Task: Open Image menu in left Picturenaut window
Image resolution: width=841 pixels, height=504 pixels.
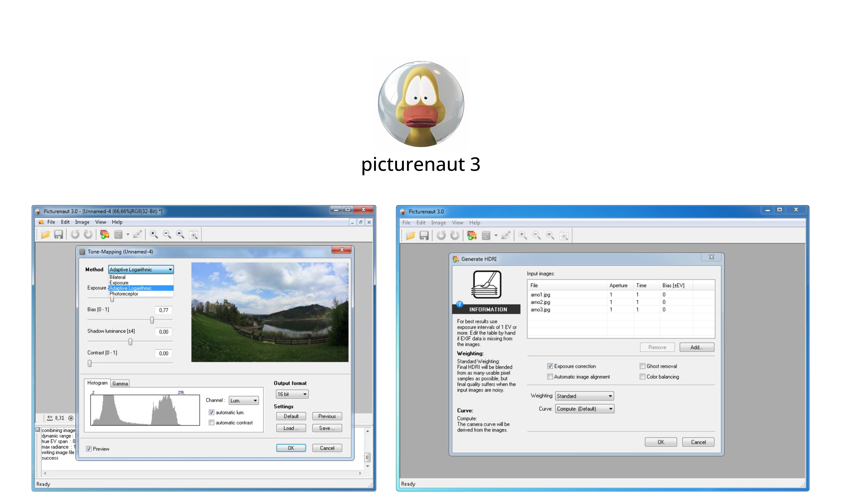Action: (82, 222)
